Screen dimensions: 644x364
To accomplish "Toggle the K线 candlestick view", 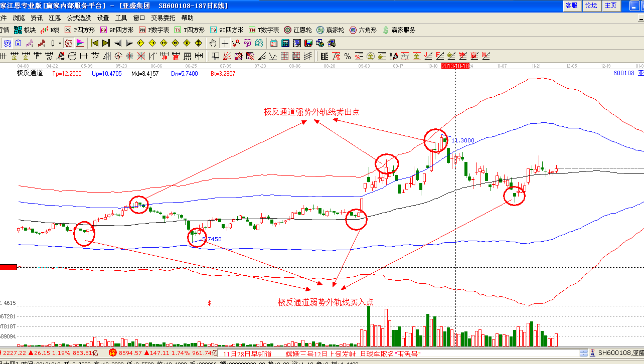I will [51, 30].
